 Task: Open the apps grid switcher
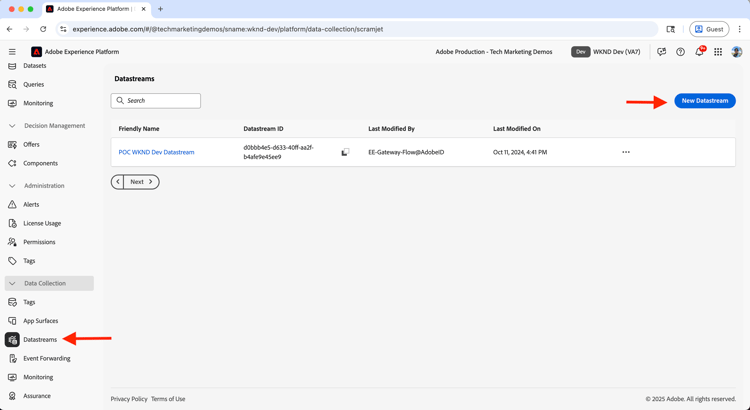(x=718, y=52)
